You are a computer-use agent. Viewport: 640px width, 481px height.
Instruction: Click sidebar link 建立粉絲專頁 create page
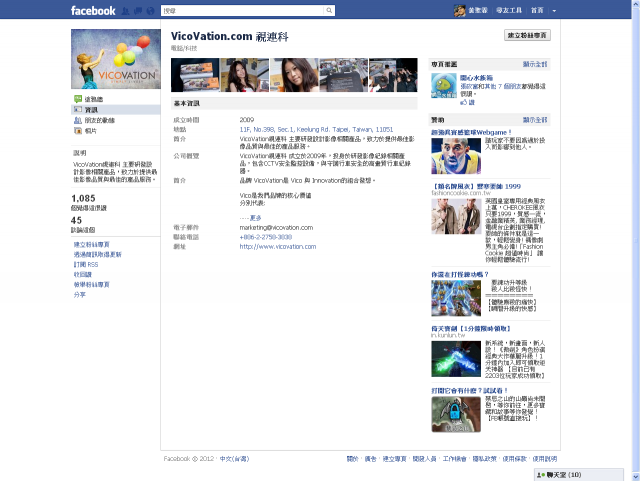click(x=91, y=245)
